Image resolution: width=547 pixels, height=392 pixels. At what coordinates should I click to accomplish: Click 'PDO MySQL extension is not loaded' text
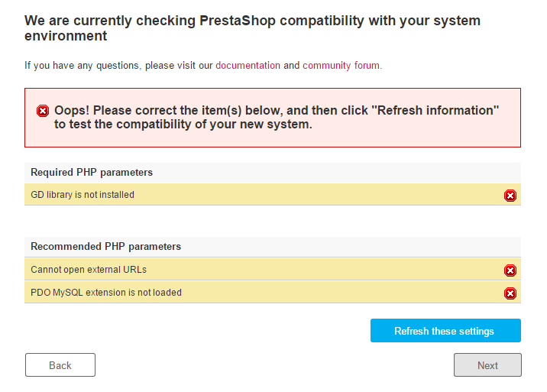pyautogui.click(x=106, y=293)
